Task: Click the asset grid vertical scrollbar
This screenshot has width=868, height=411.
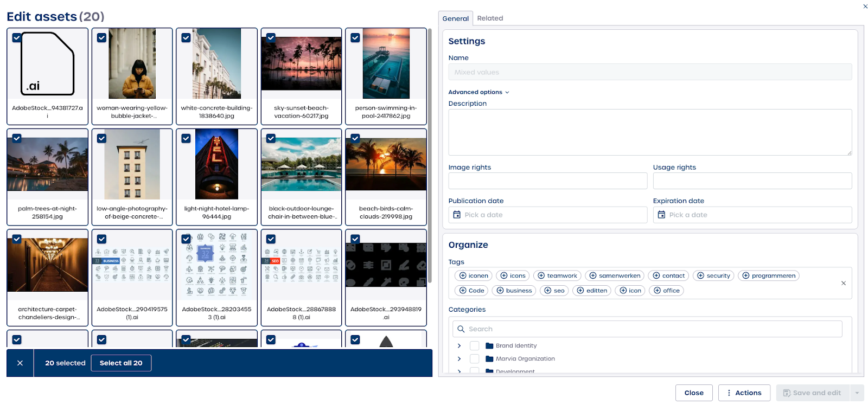Action: coord(430,157)
